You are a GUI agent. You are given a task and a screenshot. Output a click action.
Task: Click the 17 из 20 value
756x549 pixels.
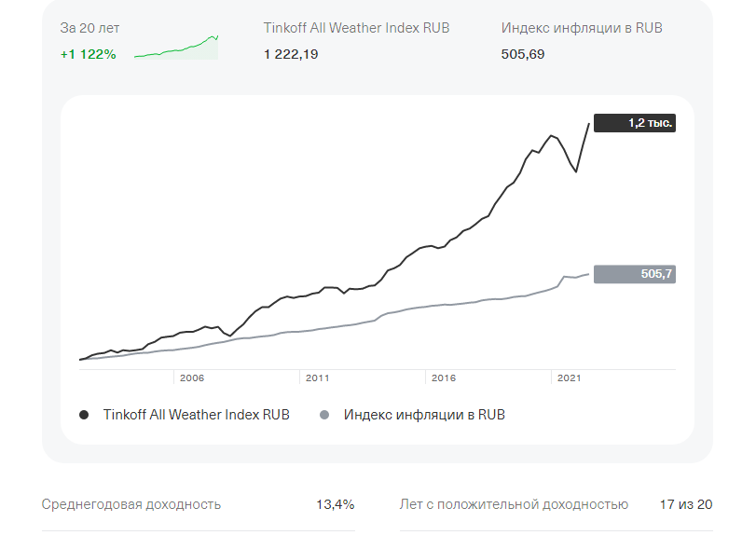686,504
